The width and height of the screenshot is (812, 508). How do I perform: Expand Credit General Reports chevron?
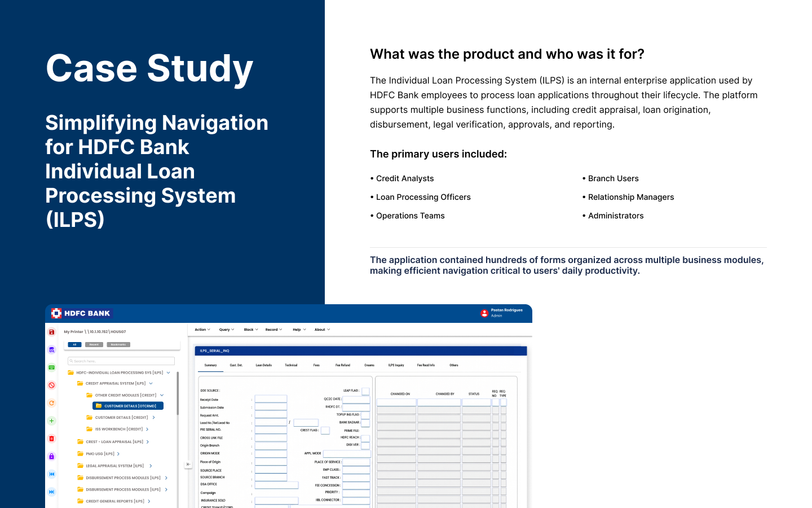[x=149, y=501]
